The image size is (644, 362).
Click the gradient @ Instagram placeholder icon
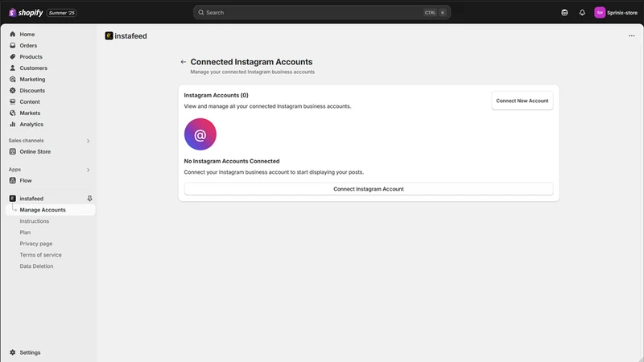[x=200, y=134]
